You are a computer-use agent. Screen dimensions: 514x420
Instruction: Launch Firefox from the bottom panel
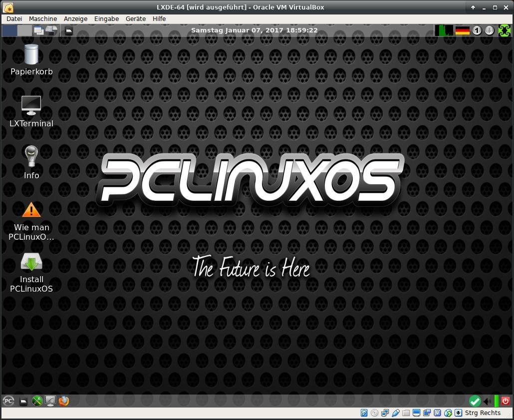point(64,401)
